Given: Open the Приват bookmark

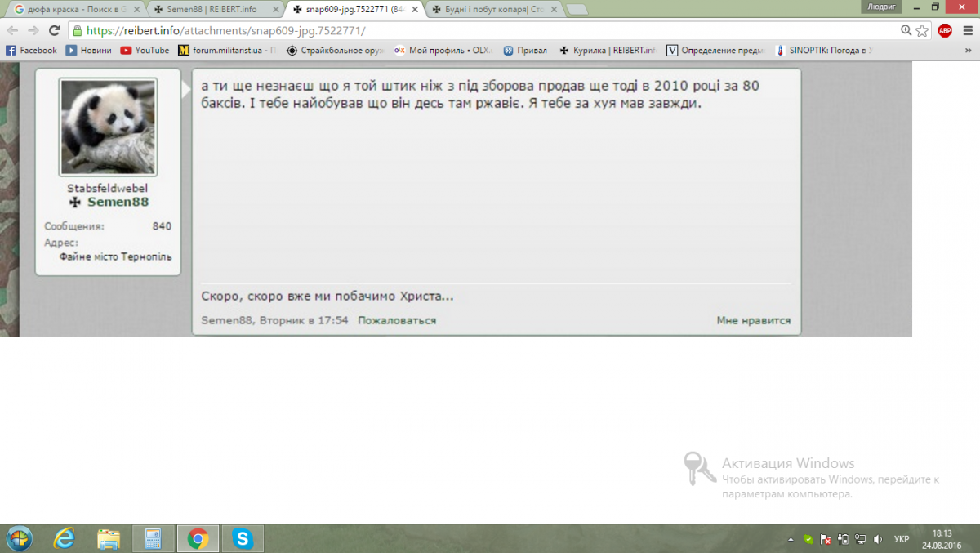Looking at the screenshot, I should pyautogui.click(x=525, y=50).
